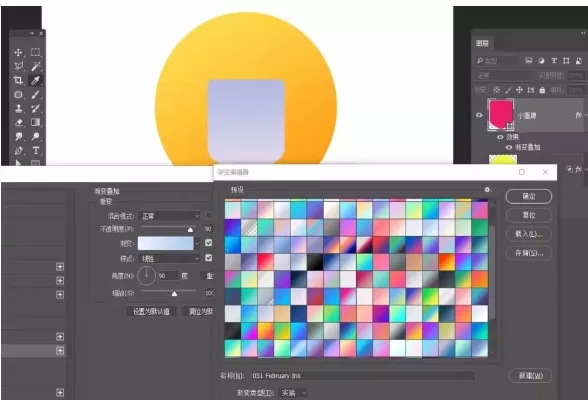588x400 pixels.
Task: Click the orange-red gradient preset swatch
Action: coord(447,262)
